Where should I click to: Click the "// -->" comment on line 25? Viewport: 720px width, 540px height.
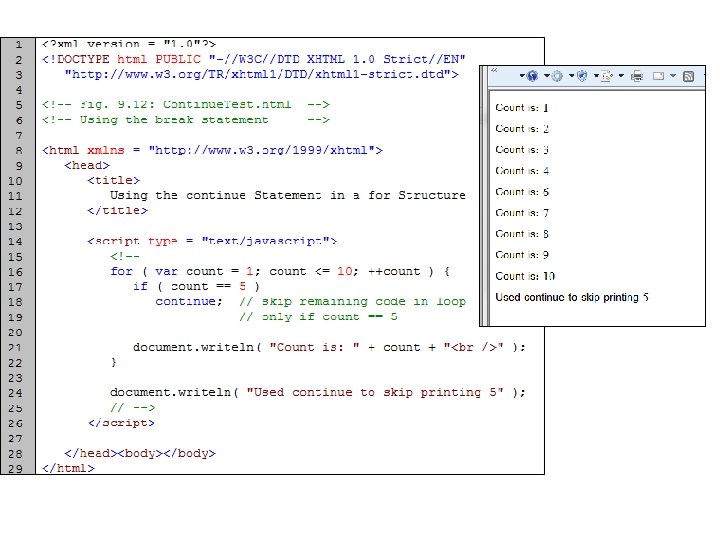coord(133,408)
